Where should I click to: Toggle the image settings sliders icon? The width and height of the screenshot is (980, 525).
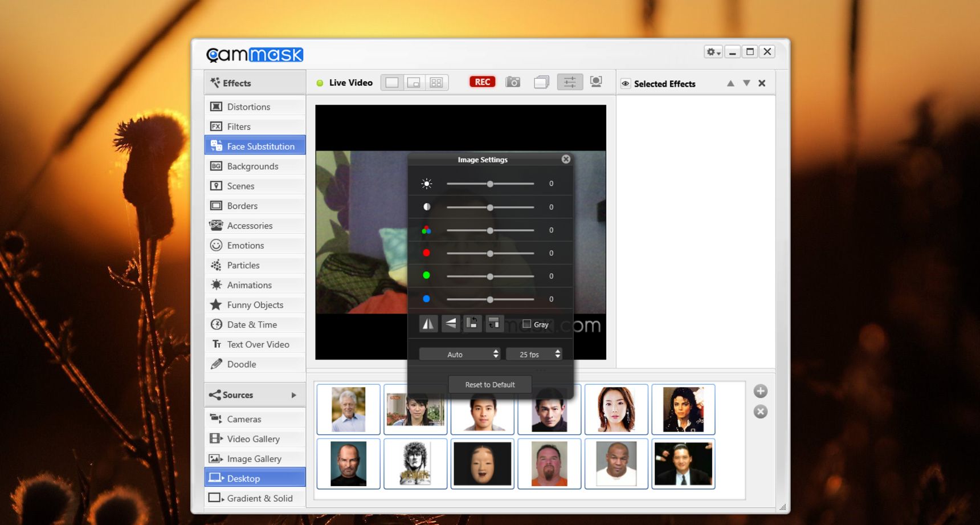click(x=569, y=82)
